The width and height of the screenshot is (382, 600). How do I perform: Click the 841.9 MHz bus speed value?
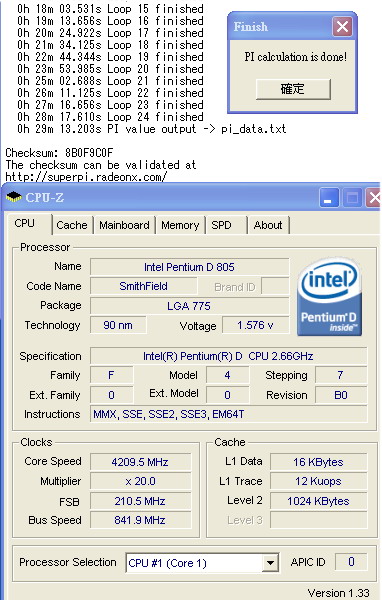click(140, 520)
